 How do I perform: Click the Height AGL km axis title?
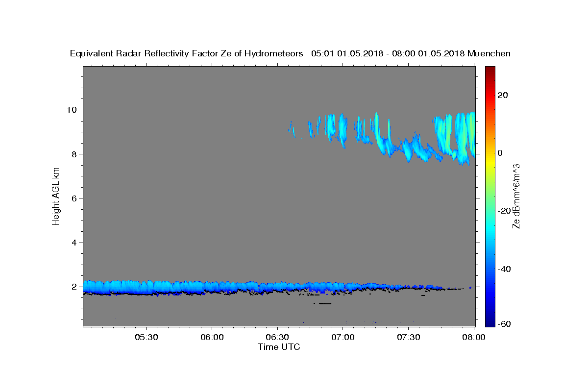(56, 196)
